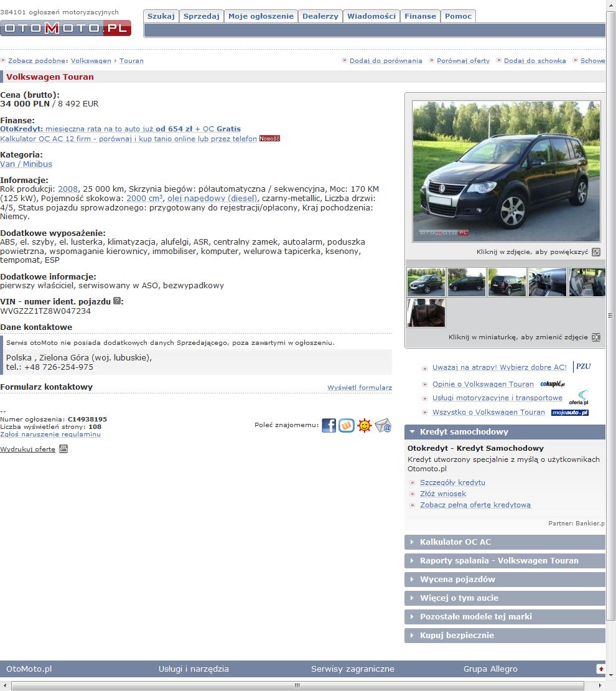Select the fourth thumbnail showing the dashboard
Screen dimensions: 616x691
pyautogui.click(x=548, y=282)
